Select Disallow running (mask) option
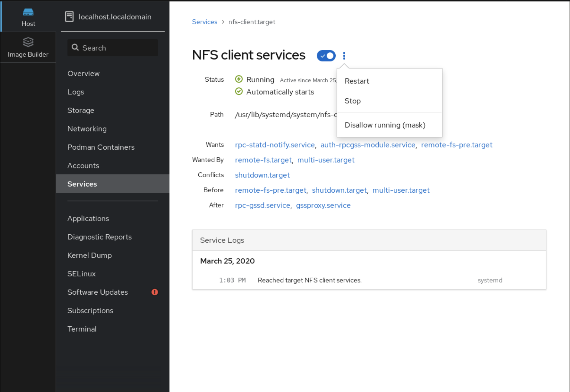The height and width of the screenshot is (392, 570). point(385,125)
